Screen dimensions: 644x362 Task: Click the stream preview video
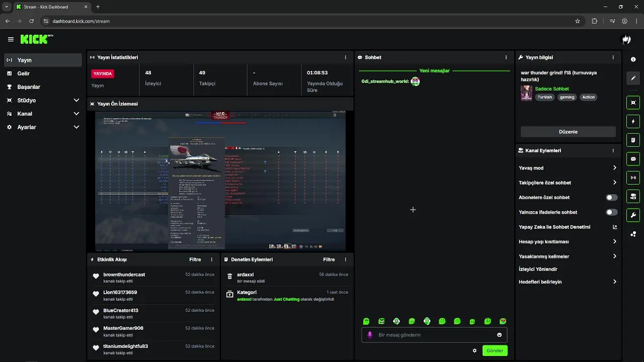220,180
